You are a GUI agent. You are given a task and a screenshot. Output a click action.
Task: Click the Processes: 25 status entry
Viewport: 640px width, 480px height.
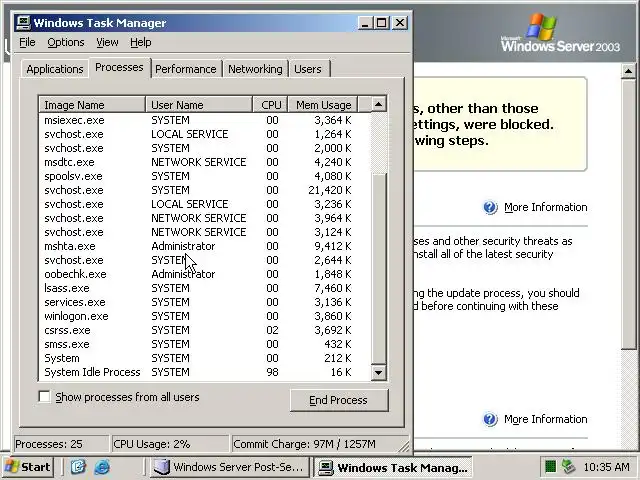click(x=61, y=444)
